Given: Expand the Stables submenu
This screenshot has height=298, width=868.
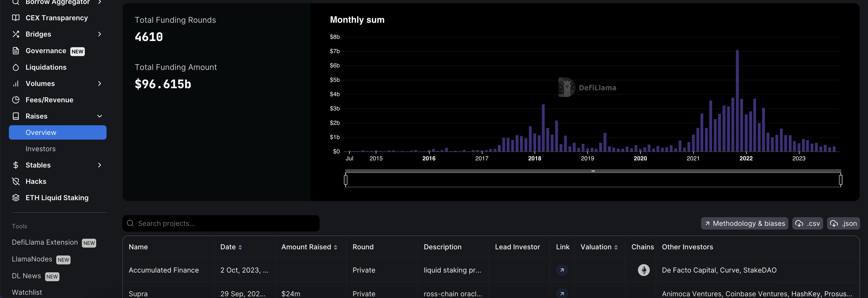Looking at the screenshot, I should tap(100, 165).
